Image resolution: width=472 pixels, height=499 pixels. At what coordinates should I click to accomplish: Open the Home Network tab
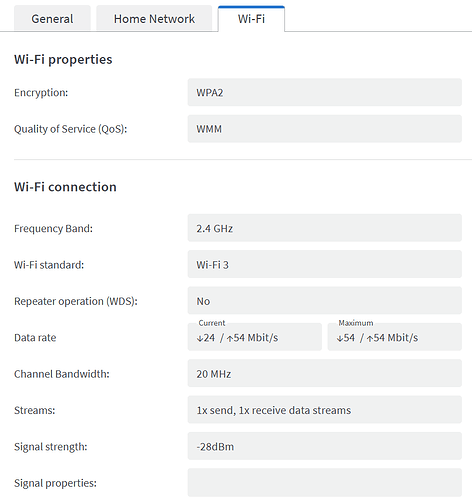pos(154,18)
